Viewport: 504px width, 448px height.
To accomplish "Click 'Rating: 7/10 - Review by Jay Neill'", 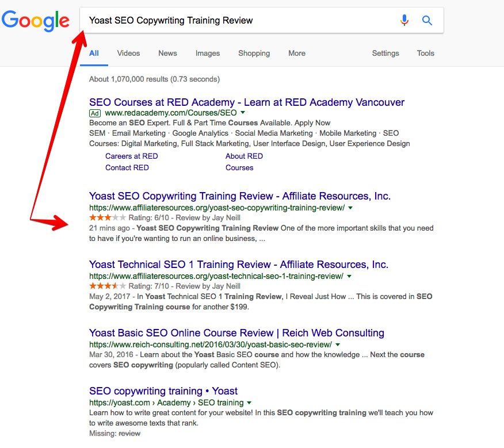I will pos(184,286).
